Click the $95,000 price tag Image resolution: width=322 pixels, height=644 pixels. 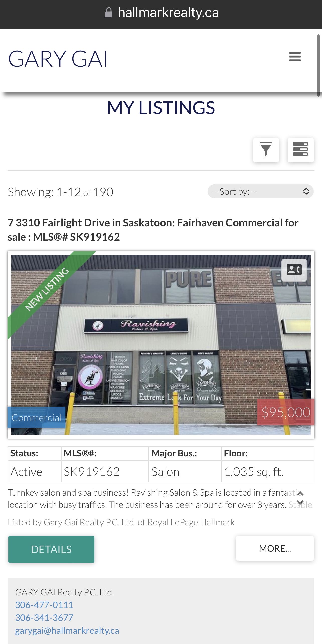tap(286, 412)
